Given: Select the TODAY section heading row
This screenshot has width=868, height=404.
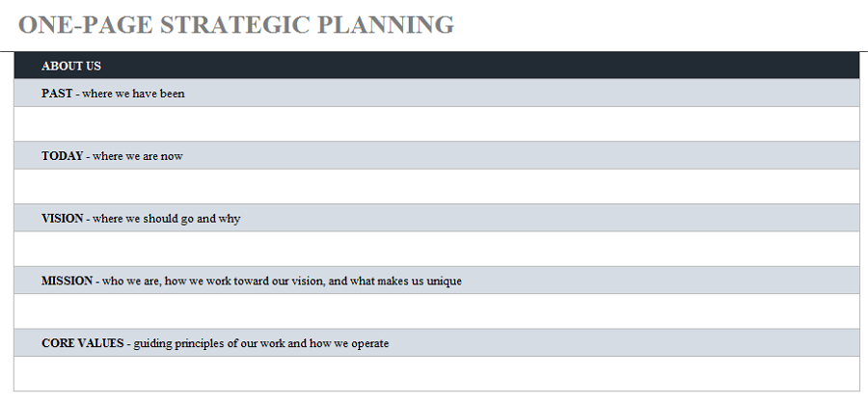Looking at the screenshot, I should [x=437, y=155].
